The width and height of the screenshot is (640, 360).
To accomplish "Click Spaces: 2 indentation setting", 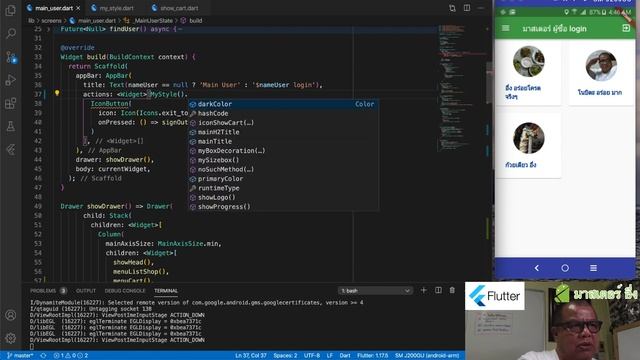I will [x=285, y=356].
